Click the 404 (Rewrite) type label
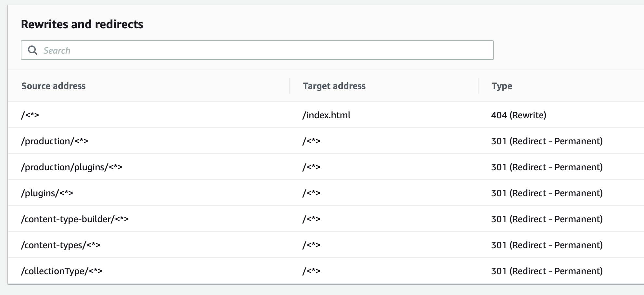The height and width of the screenshot is (295, 644). click(519, 115)
